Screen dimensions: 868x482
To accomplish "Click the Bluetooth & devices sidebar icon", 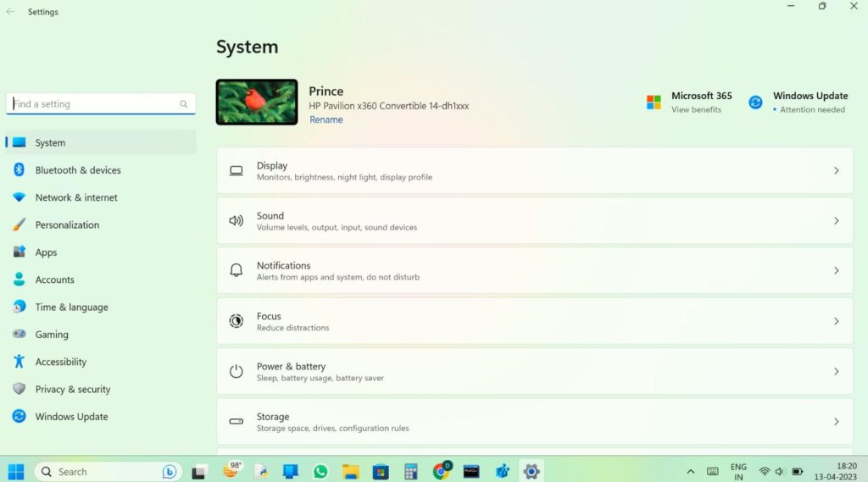I will click(19, 170).
